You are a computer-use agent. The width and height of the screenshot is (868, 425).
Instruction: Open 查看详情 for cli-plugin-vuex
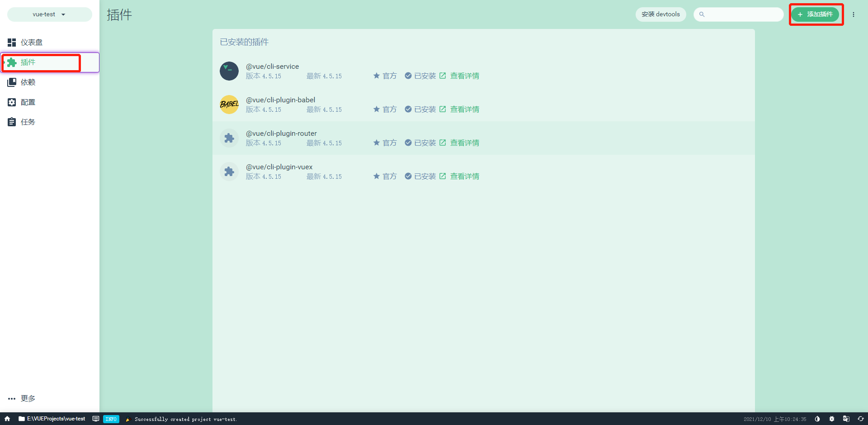coord(459,177)
